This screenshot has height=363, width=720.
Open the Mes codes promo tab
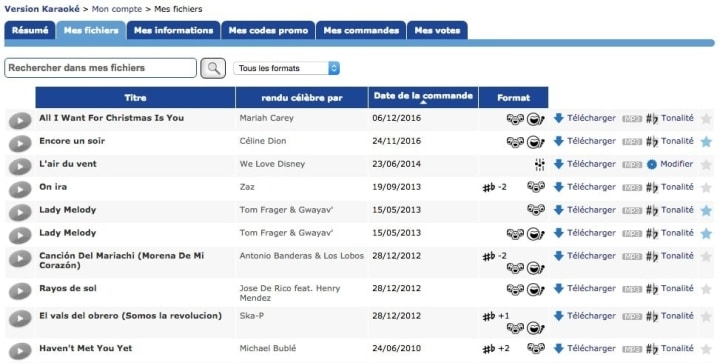pos(268,31)
